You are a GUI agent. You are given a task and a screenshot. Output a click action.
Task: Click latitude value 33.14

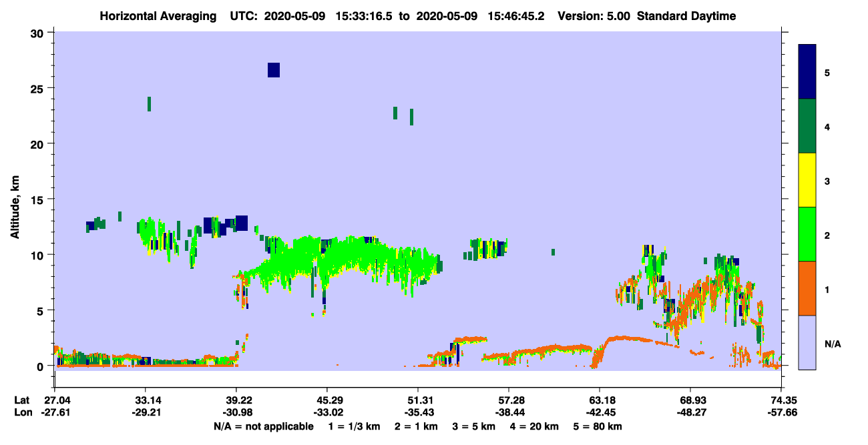tap(146, 400)
